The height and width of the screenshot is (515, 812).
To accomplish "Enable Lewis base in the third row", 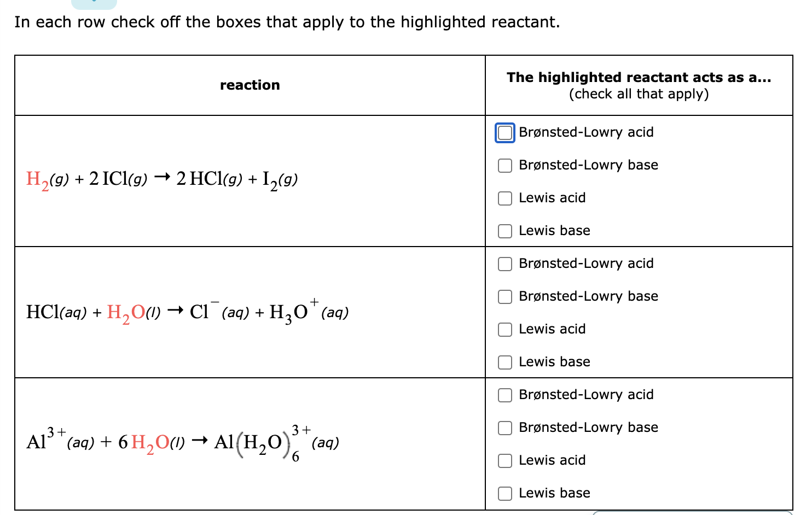I will click(504, 493).
